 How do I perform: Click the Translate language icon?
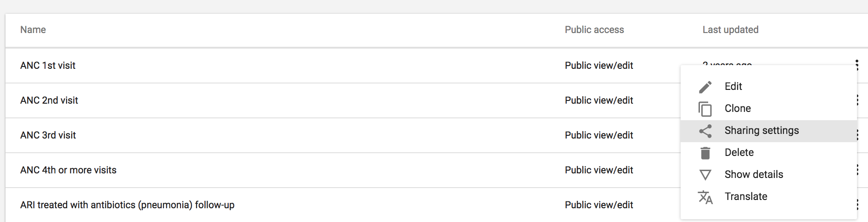click(x=705, y=197)
